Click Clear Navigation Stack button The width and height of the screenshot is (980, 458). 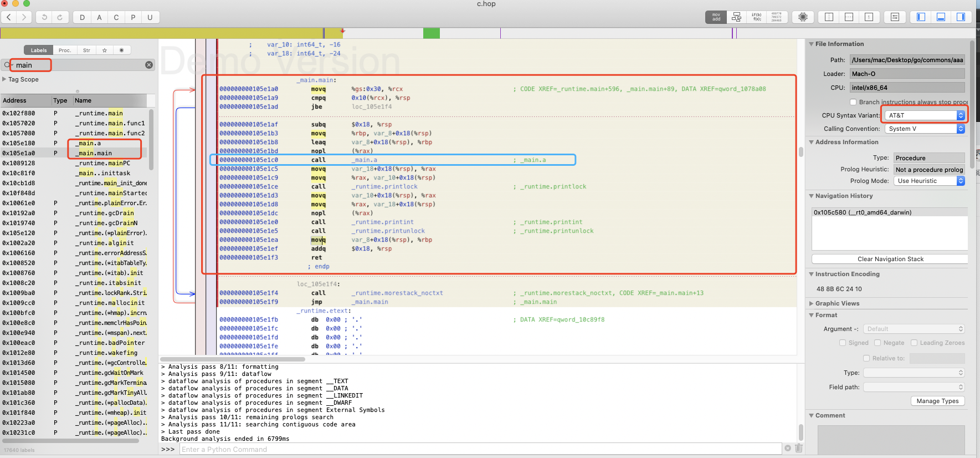[x=890, y=259]
